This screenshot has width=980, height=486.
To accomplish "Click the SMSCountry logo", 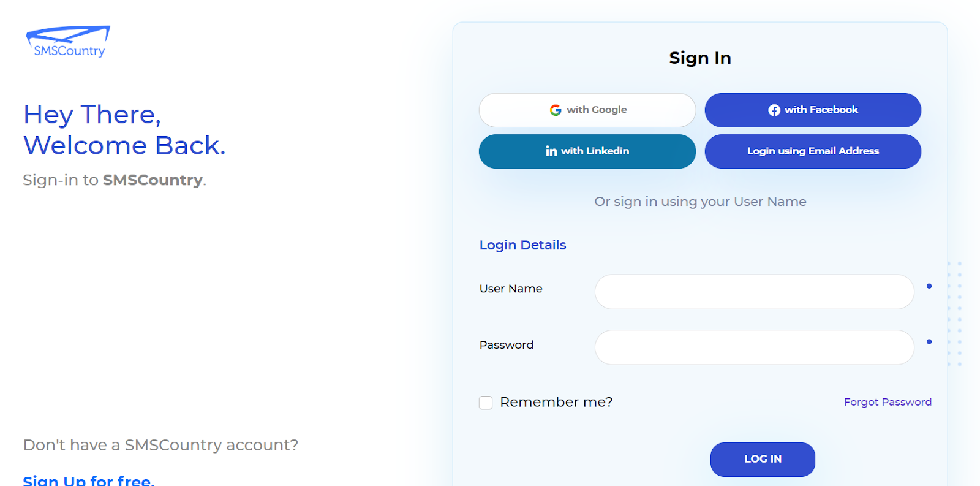I will click(x=67, y=40).
